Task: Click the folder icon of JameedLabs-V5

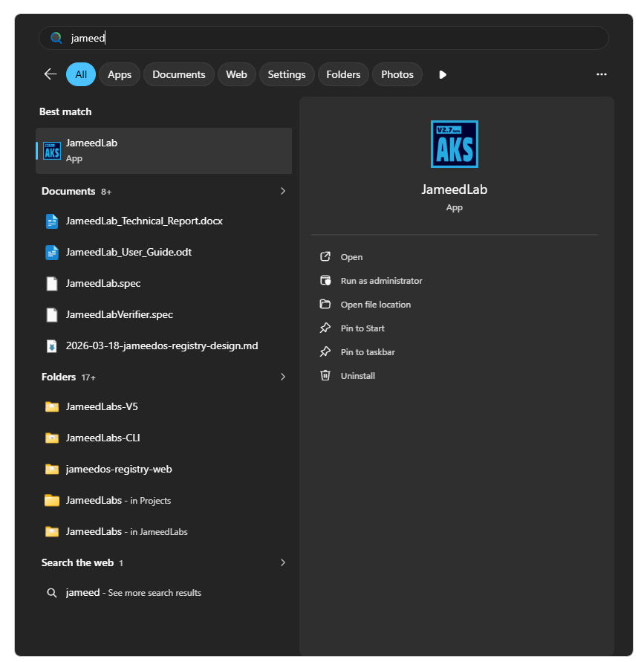Action: [52, 406]
